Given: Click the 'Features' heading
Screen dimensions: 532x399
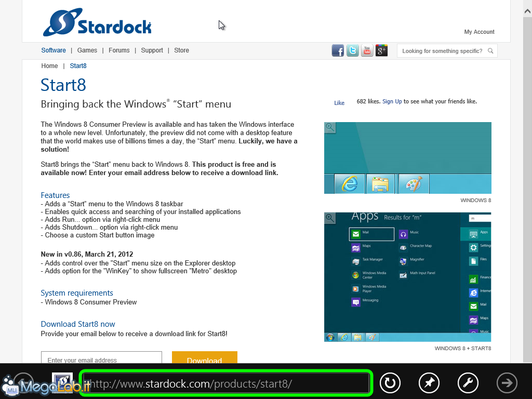Looking at the screenshot, I should (x=55, y=195).
